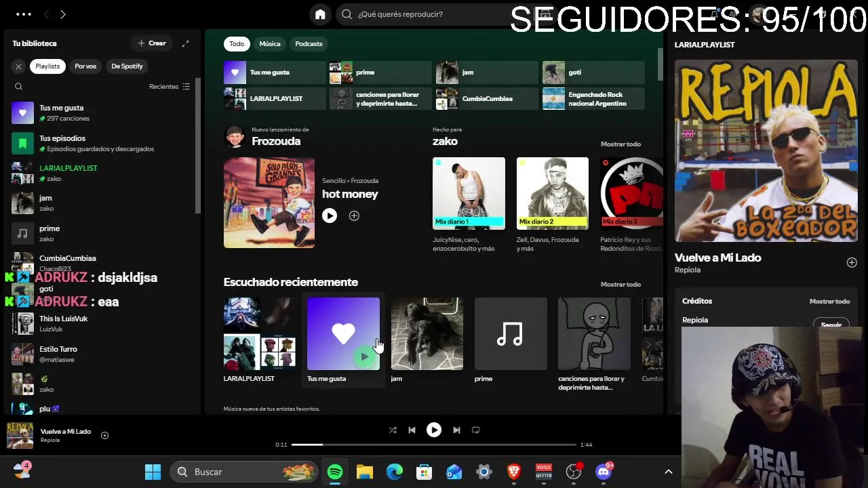Open the prime card in recently played
The width and height of the screenshot is (868, 488).
point(511,340)
